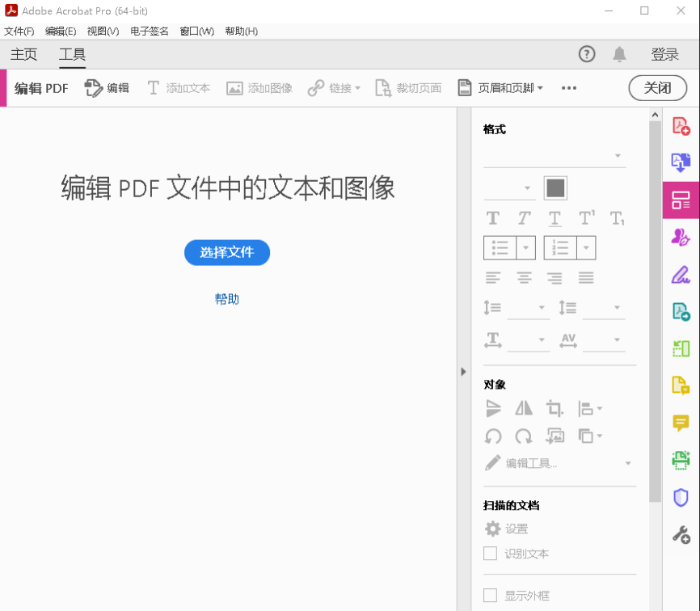The image size is (700, 611).
Task: Open the Protect shield tool
Action: 681,497
